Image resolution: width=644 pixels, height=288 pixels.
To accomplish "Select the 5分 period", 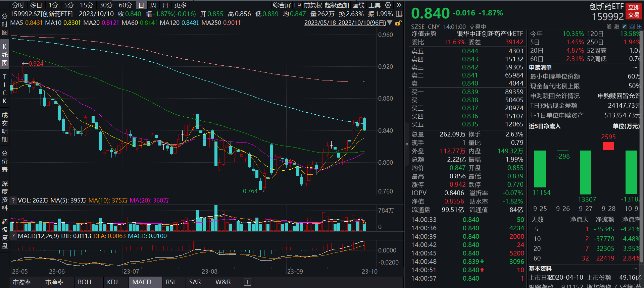I will 69,5.
